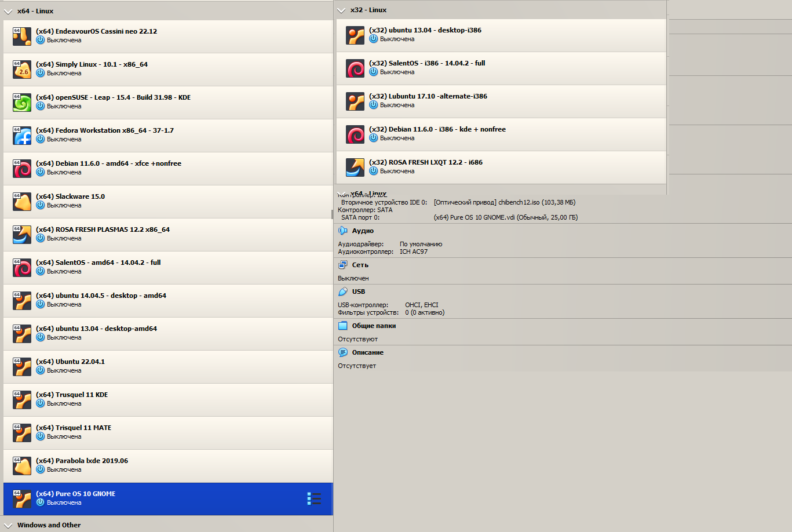Click the По умолчанию audio driver value
The width and height of the screenshot is (792, 532).
pyautogui.click(x=421, y=244)
